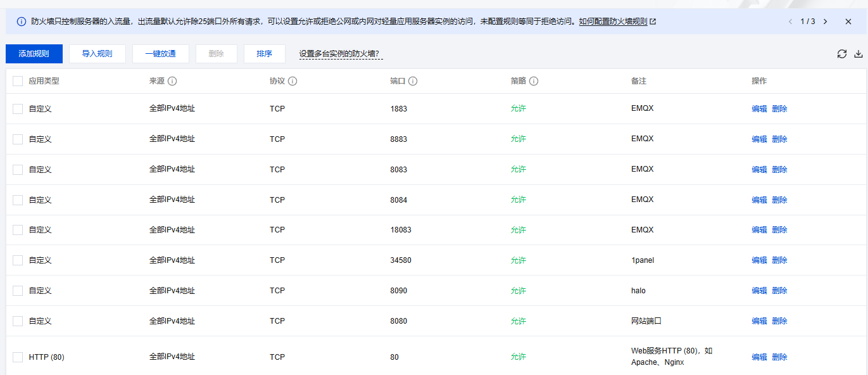Click the halo remark text

pos(638,291)
